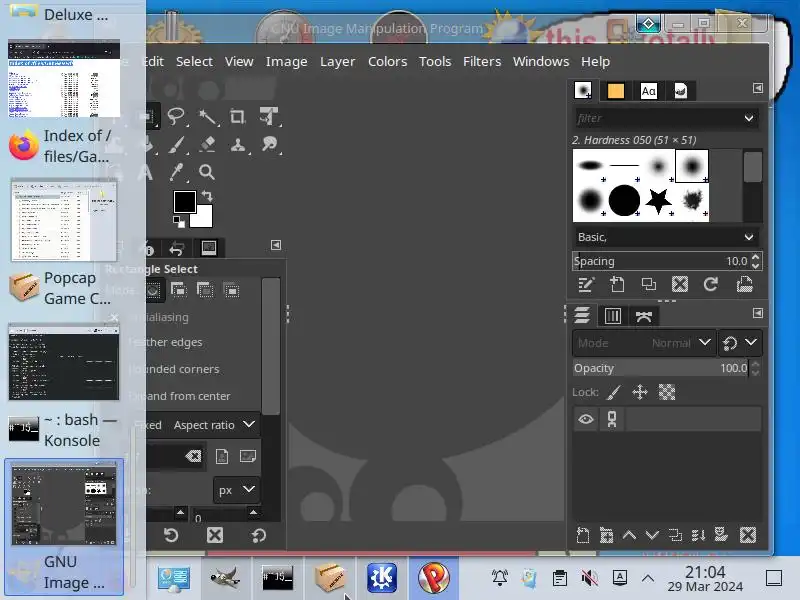The width and height of the screenshot is (800, 600).
Task: Open the layer mode group switcher
Action: coord(740,343)
